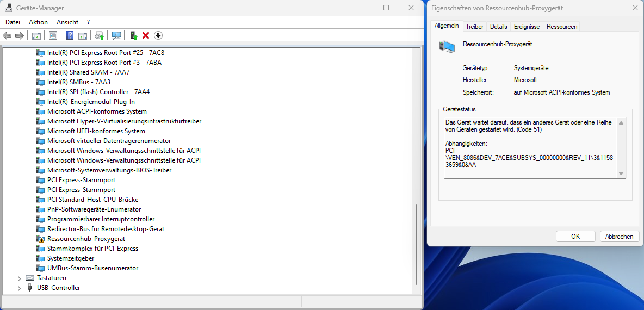Click the USB plug icon beside USB-Controller
Image resolution: width=644 pixels, height=310 pixels.
coord(30,287)
